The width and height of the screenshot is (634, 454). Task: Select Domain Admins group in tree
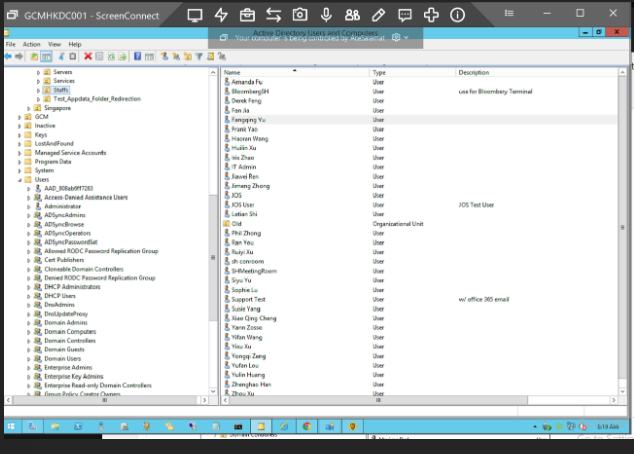coord(66,323)
